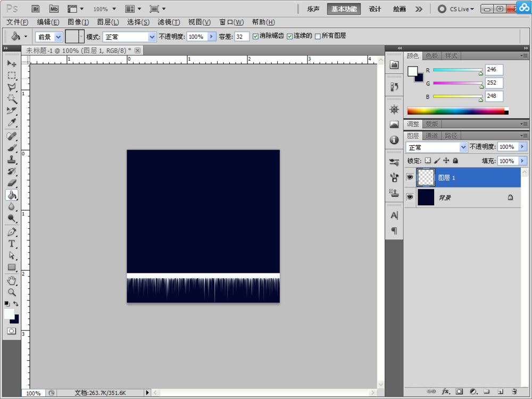Select the Zoom tool
Image resolution: width=532 pixels, height=399 pixels.
pos(12,292)
